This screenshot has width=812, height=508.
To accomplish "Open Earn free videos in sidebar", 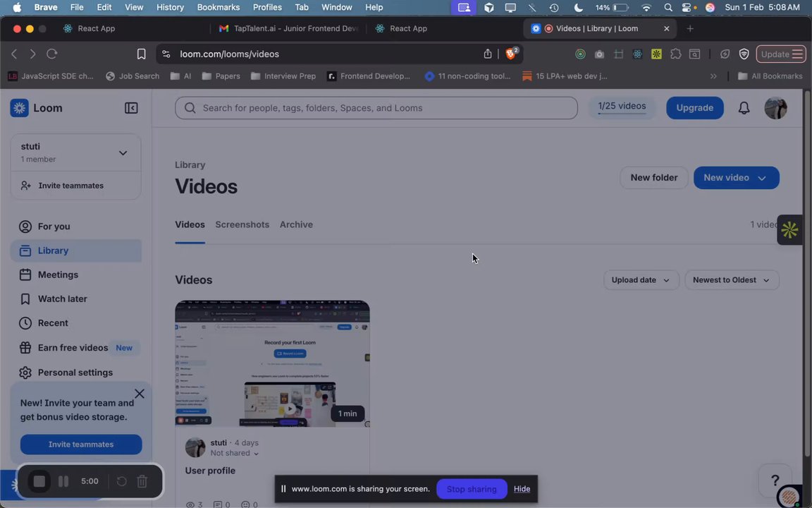I will click(x=75, y=348).
